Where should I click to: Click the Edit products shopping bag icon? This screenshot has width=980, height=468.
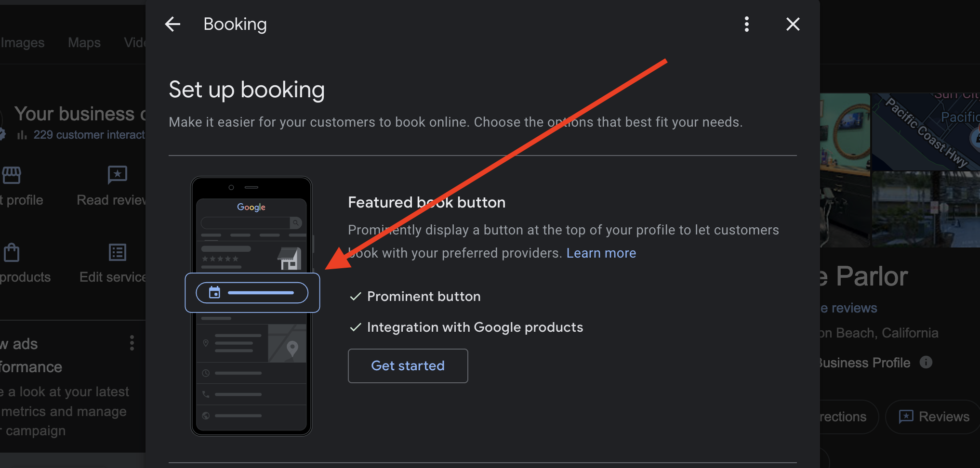pos(12,252)
